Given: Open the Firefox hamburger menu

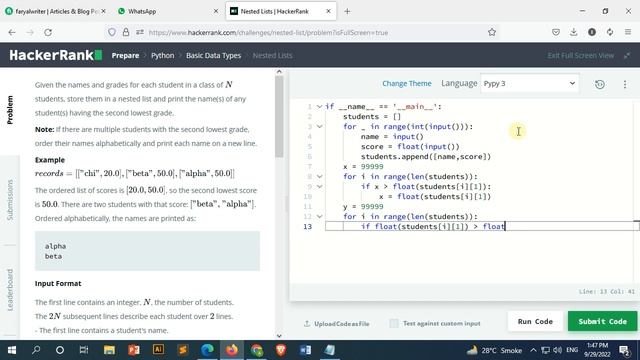Looking at the screenshot, I should (x=628, y=32).
